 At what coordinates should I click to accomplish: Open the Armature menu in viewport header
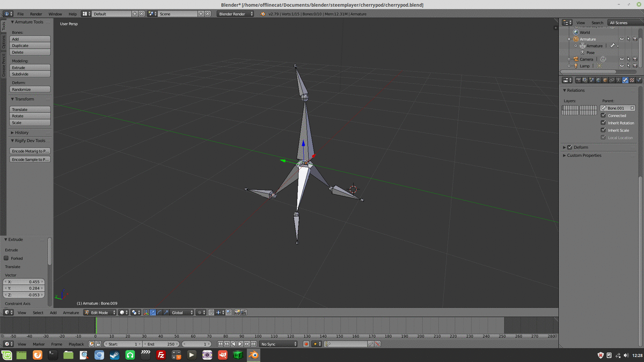coord(71,312)
